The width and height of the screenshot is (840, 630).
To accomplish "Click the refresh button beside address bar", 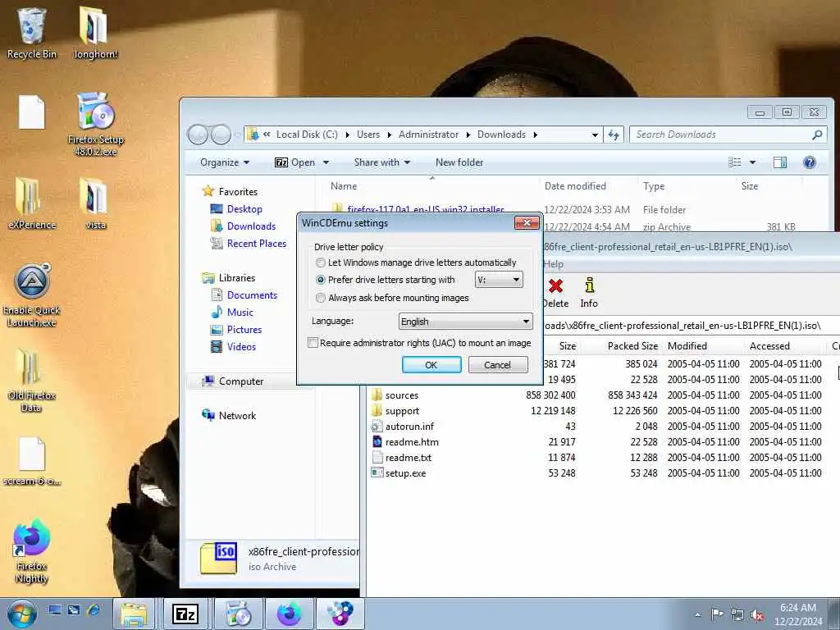I will click(614, 135).
